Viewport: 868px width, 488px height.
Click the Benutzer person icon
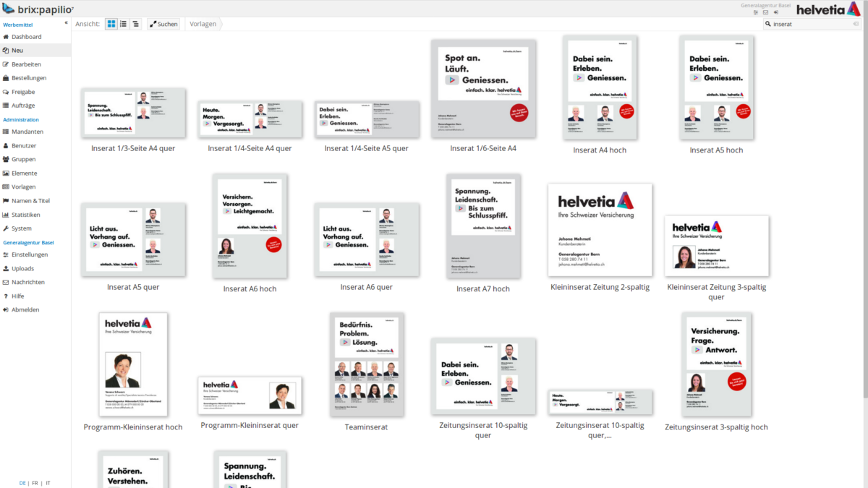click(6, 145)
